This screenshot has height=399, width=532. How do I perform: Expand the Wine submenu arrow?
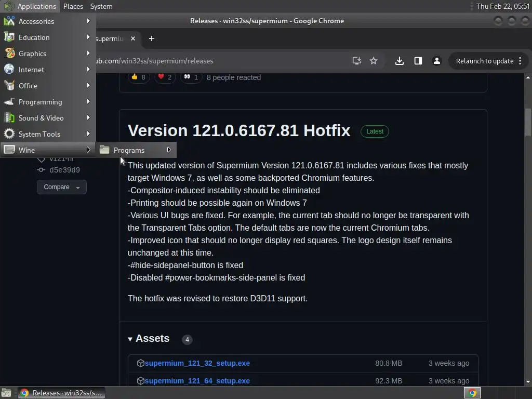pos(88,150)
